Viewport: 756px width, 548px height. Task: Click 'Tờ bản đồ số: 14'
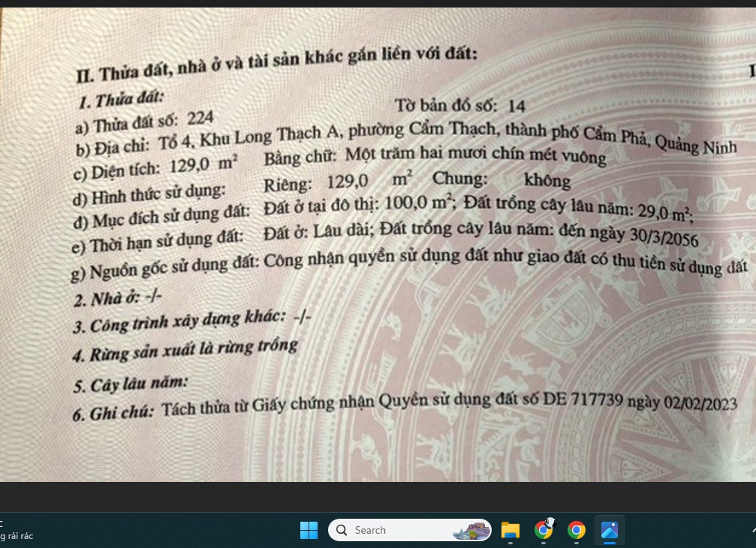(x=460, y=106)
